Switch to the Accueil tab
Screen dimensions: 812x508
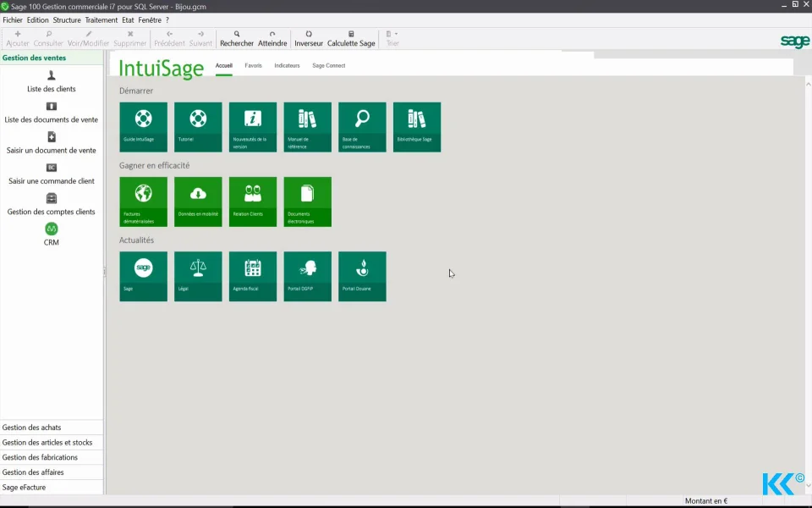pos(223,66)
